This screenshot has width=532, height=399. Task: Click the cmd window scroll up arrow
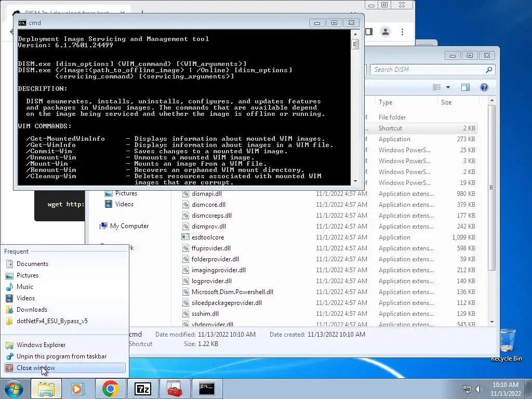pos(355,34)
